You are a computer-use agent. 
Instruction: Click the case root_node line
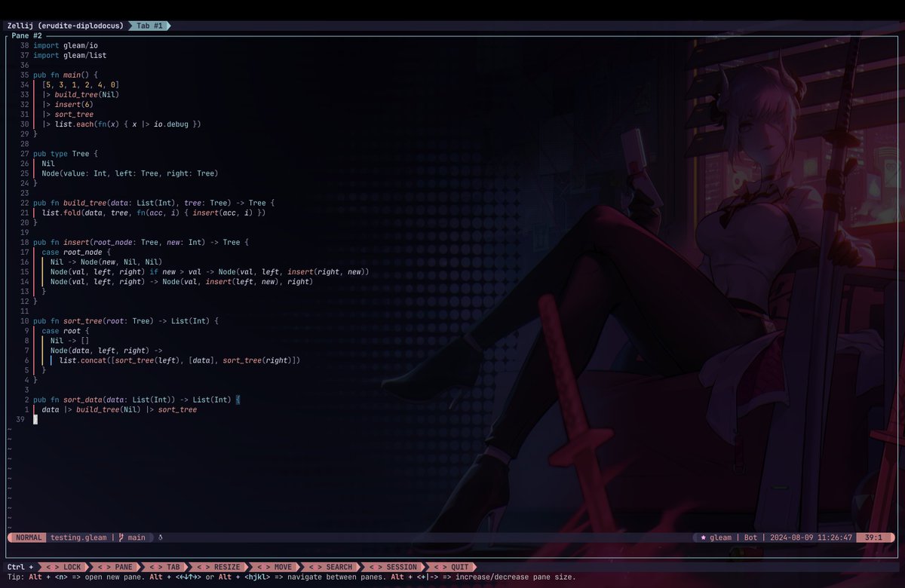[x=77, y=252]
